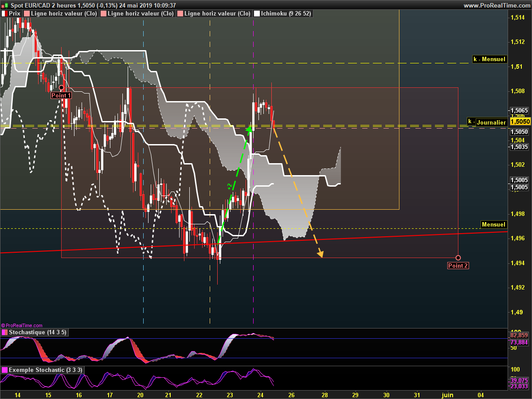
Task: Click the candlestick icon beside Spot EUR/CAD title
Action: tap(5, 5)
